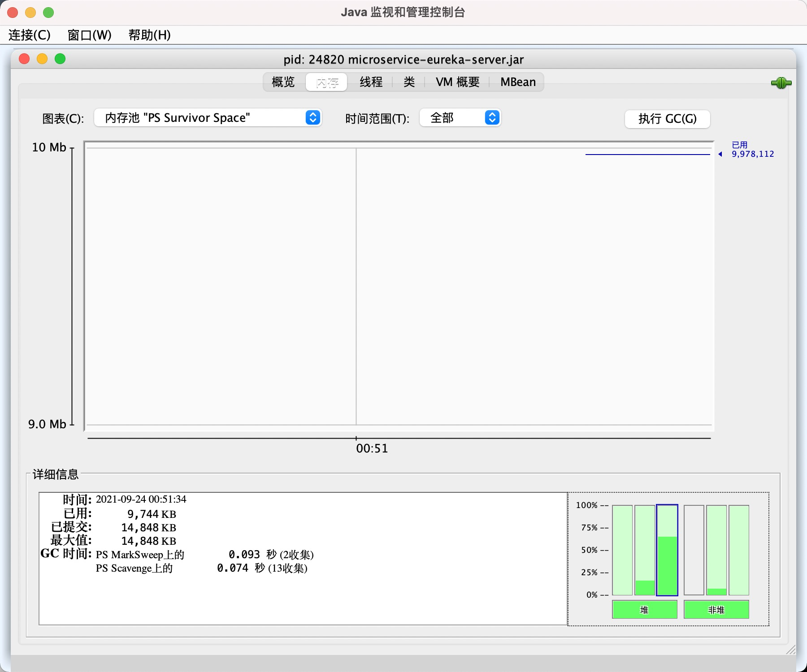Open the 窗口(W) menu
The image size is (807, 672).
point(90,35)
